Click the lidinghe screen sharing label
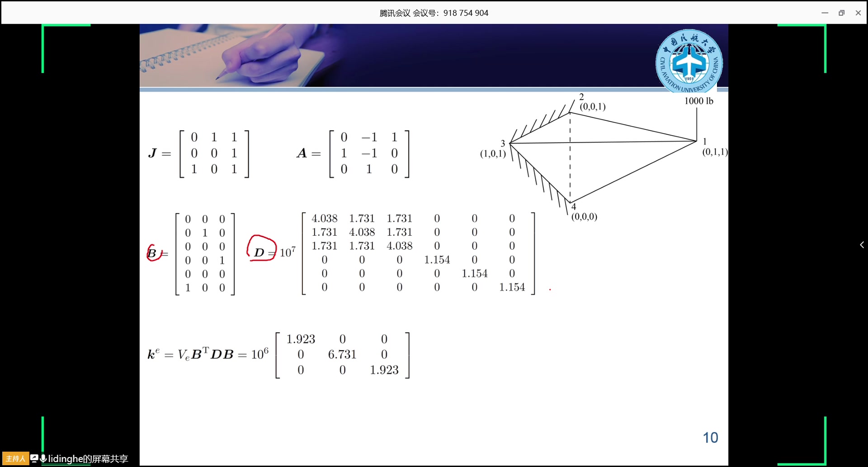The width and height of the screenshot is (868, 467). click(x=88, y=459)
